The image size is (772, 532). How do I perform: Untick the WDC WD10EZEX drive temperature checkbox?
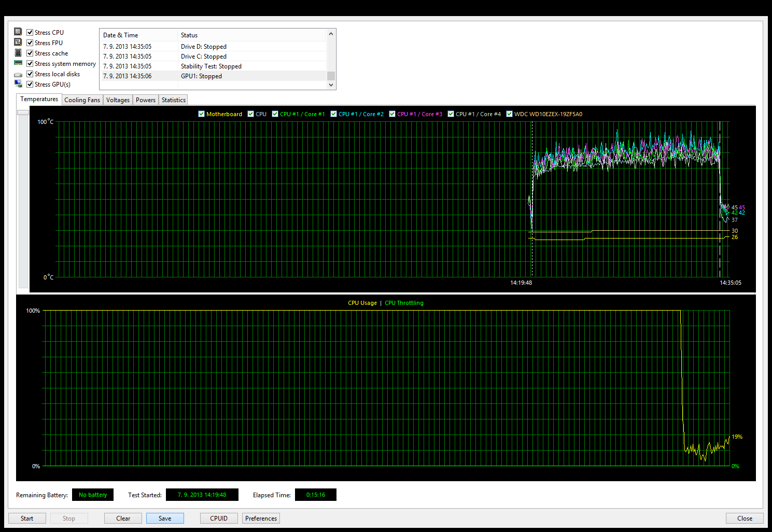tap(510, 114)
